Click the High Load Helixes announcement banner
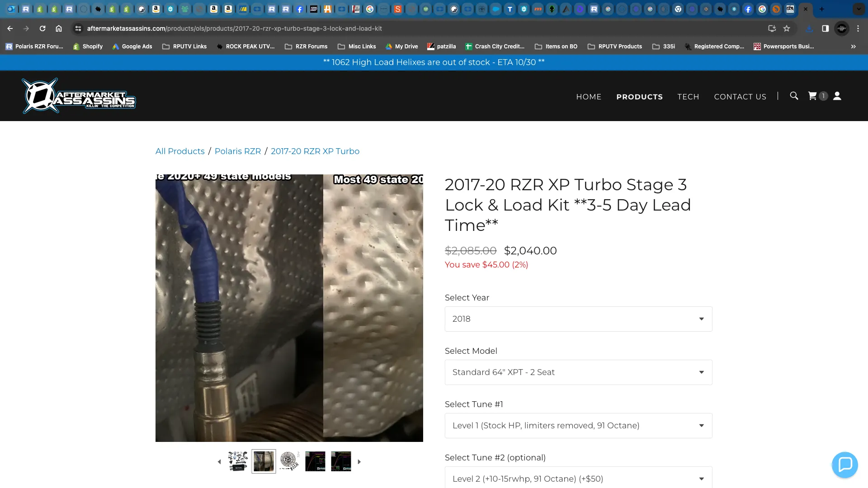The height and width of the screenshot is (488, 868). point(434,62)
